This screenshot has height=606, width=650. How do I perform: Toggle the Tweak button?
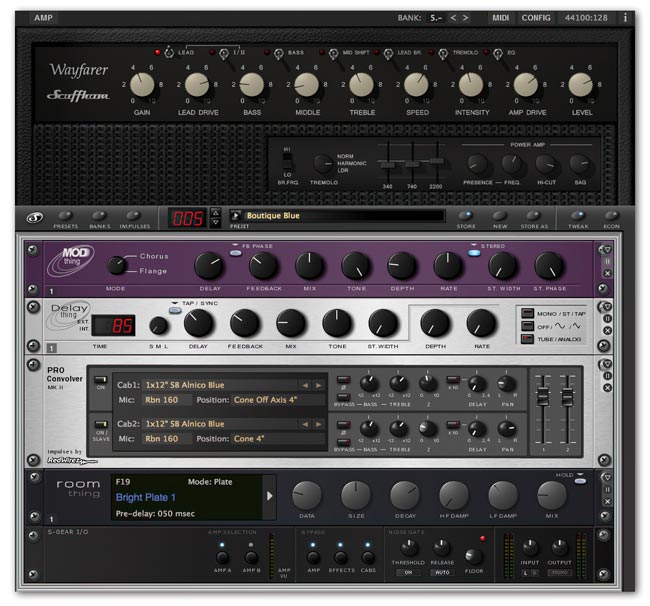point(578,215)
